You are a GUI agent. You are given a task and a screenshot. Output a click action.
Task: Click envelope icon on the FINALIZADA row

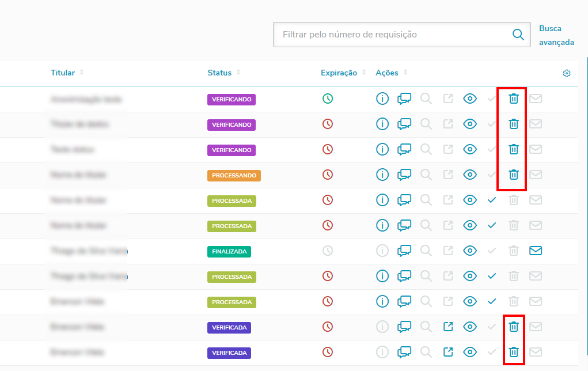(536, 251)
